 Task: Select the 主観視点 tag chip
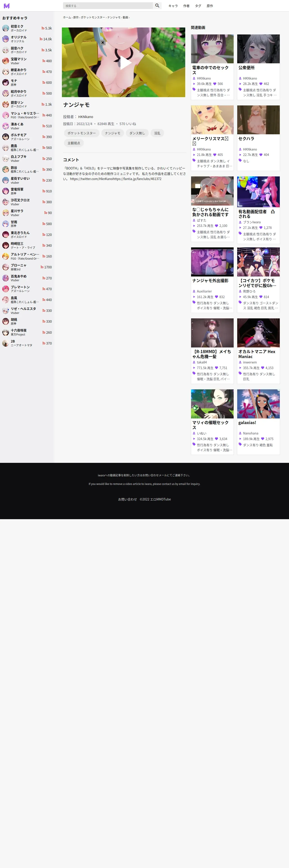click(74, 143)
